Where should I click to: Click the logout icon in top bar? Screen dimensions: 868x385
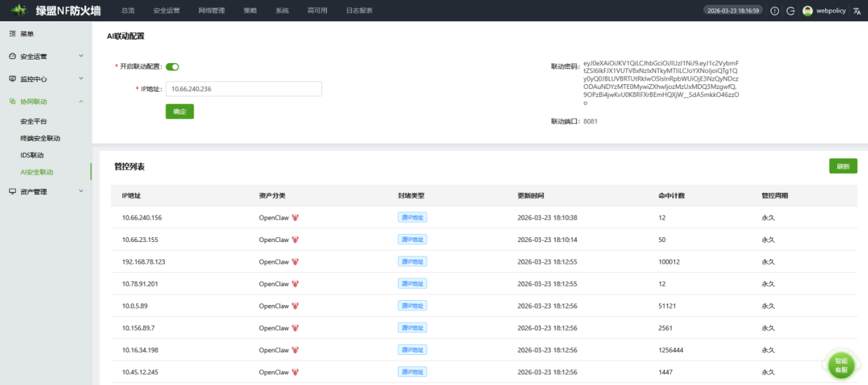pyautogui.click(x=791, y=11)
